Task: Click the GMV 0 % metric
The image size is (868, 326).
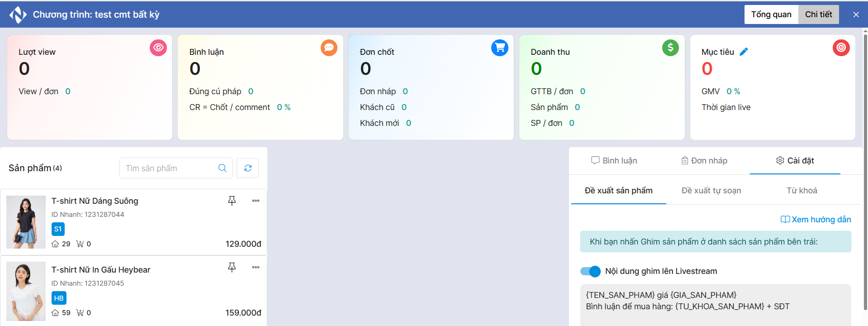Action: pyautogui.click(x=721, y=91)
